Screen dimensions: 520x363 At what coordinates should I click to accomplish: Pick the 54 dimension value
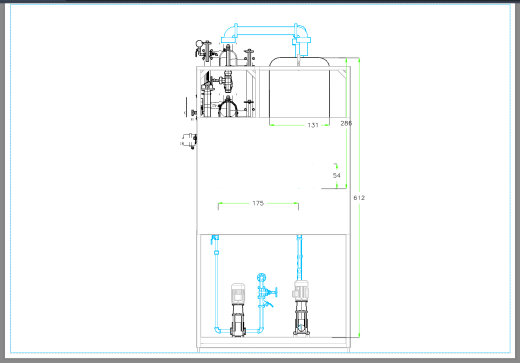pyautogui.click(x=337, y=175)
